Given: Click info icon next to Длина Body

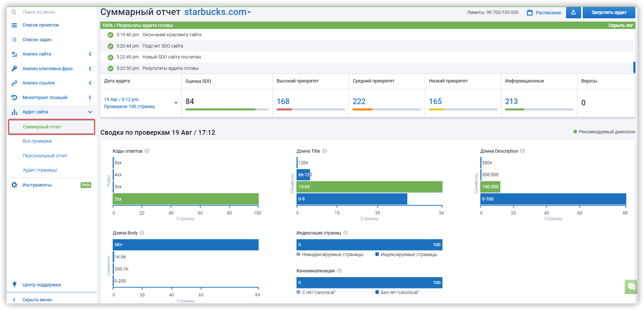Looking at the screenshot, I should click(142, 233).
